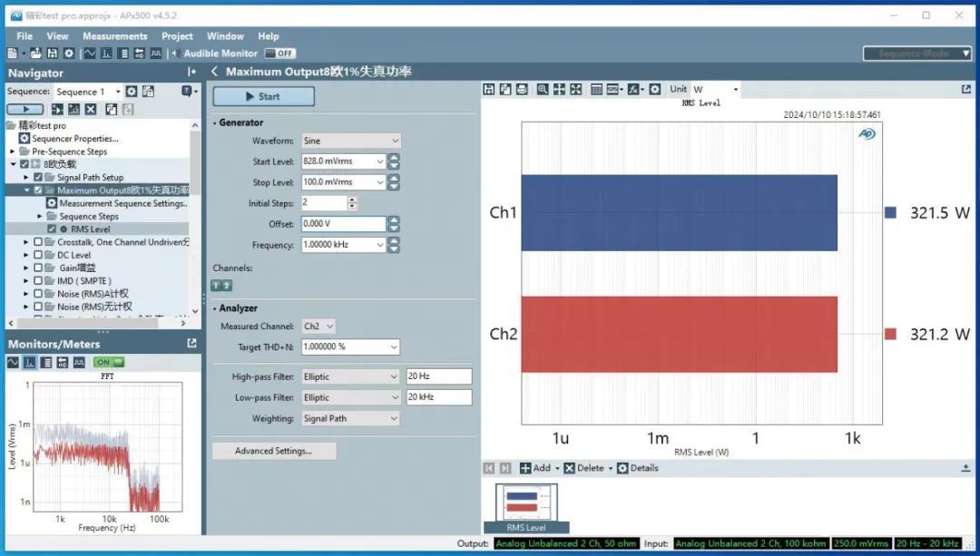Open the Measurements menu
This screenshot has width=980, height=556.
click(115, 36)
